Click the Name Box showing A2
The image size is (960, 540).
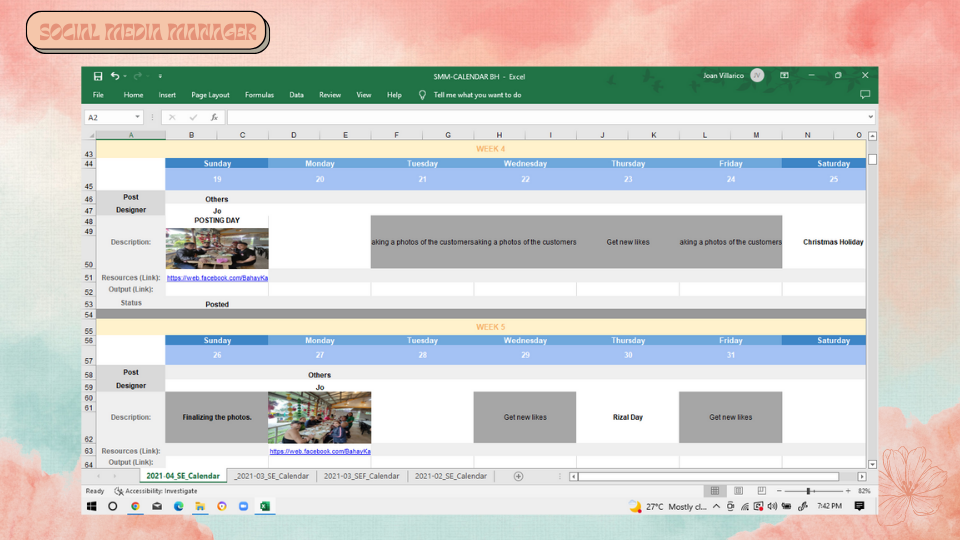coord(108,117)
